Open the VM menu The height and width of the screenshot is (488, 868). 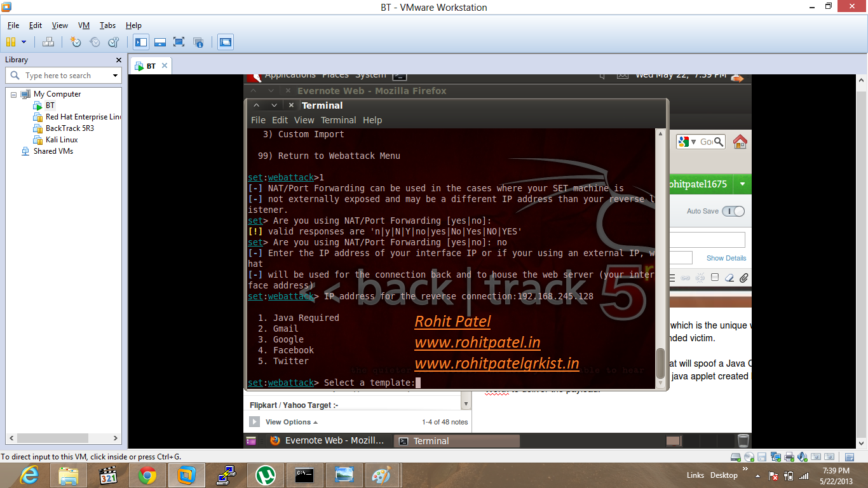point(84,25)
